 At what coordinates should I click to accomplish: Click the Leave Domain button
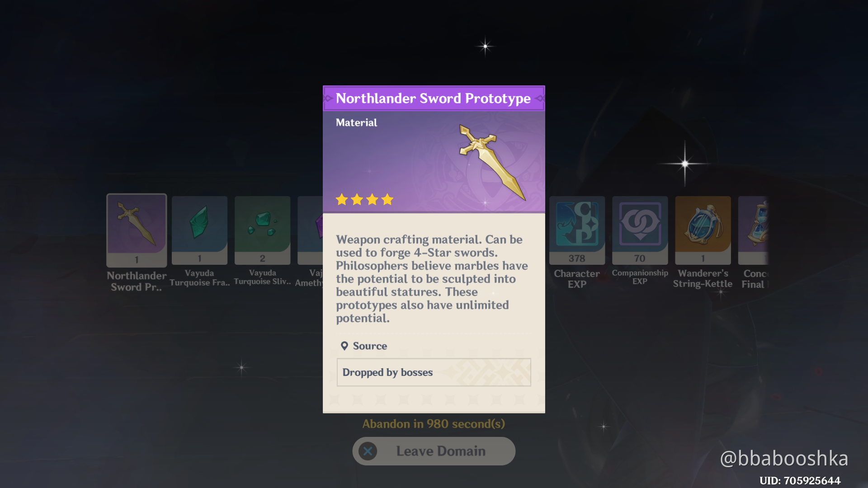pyautogui.click(x=434, y=451)
